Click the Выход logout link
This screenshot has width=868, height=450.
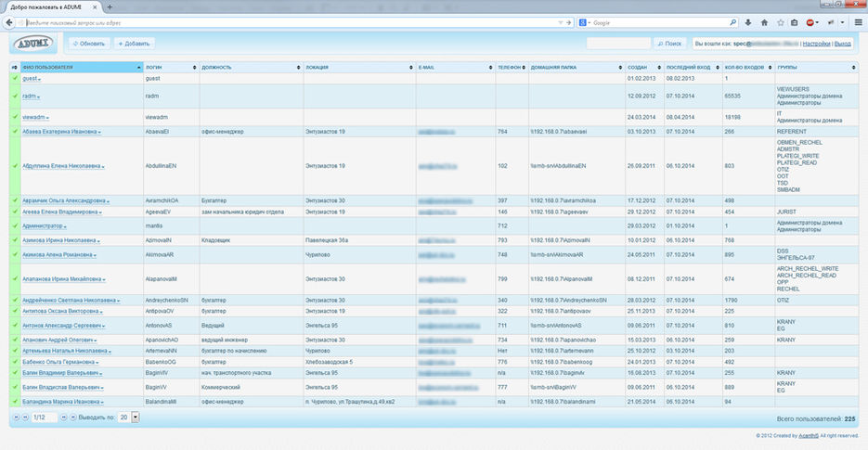click(843, 44)
